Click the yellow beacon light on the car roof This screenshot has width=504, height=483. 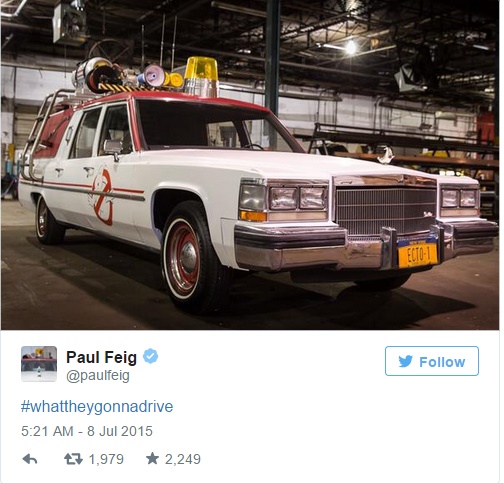[x=201, y=77]
